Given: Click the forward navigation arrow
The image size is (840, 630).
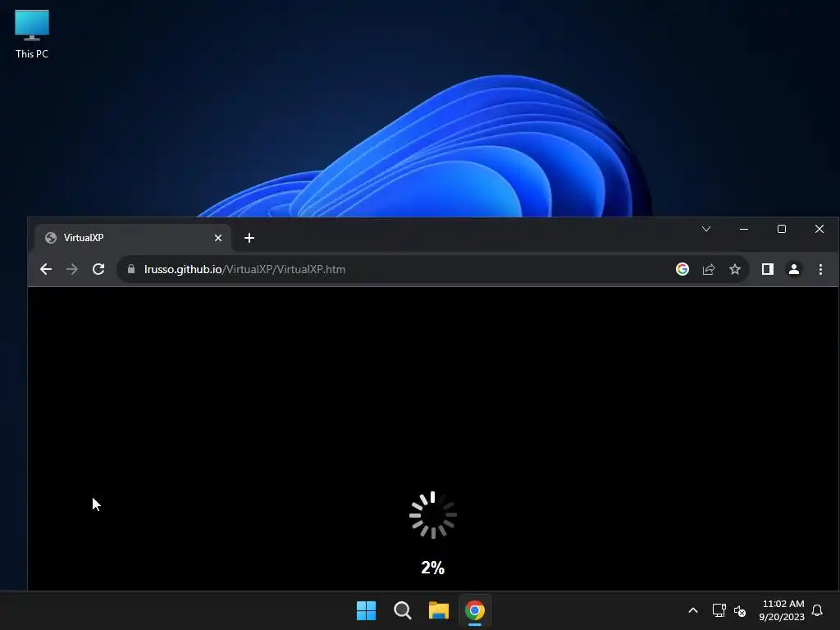Looking at the screenshot, I should click(x=72, y=269).
